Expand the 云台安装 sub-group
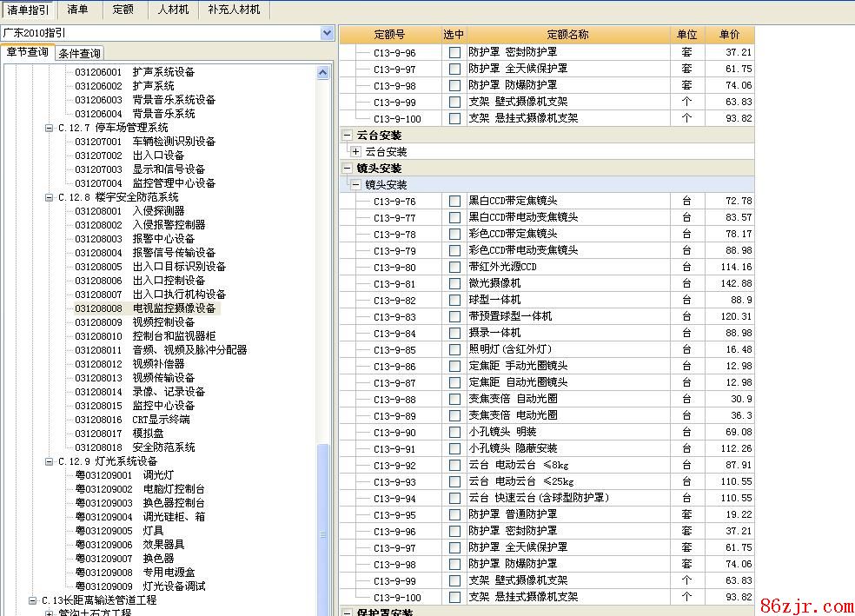Image resolution: width=855 pixels, height=616 pixels. (356, 152)
